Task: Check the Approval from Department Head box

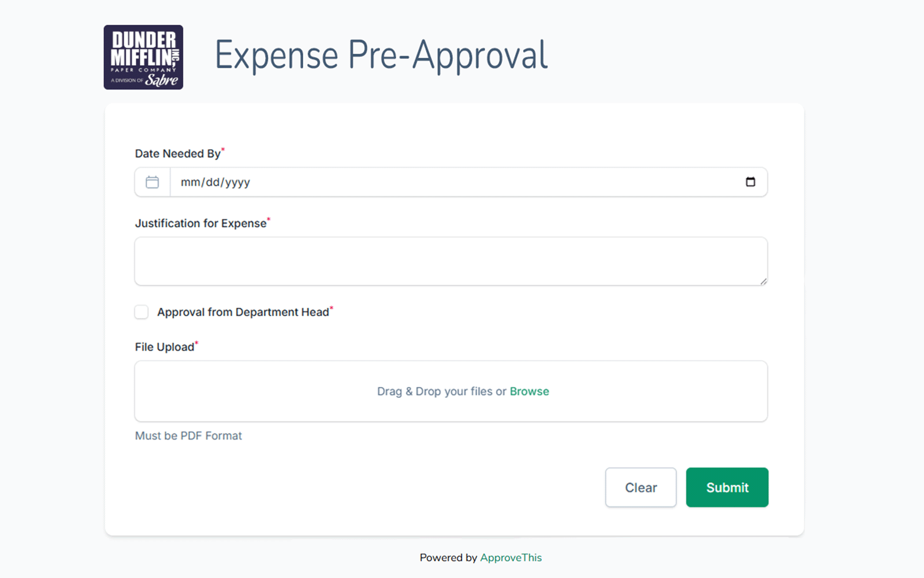Action: pyautogui.click(x=141, y=312)
